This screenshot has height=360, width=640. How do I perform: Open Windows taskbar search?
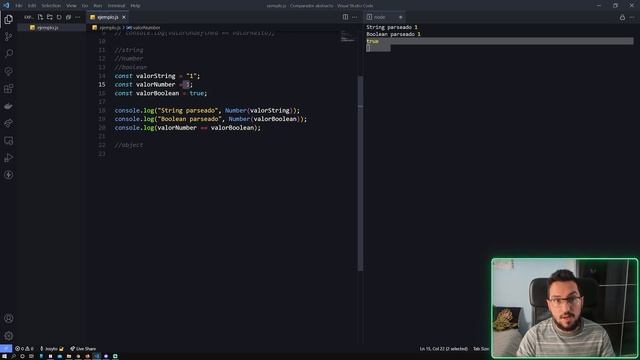13,356
